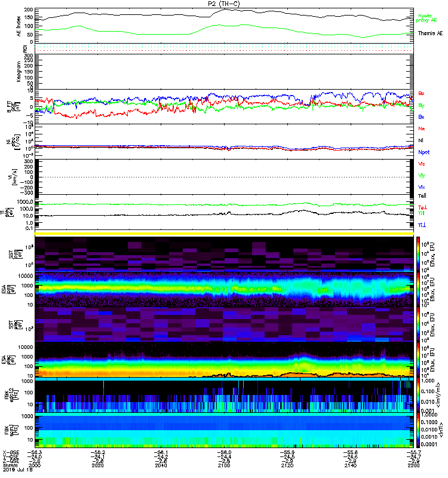This screenshot has width=448, height=478.
Task: Click the B_FIT axis label
Action: (x=13, y=107)
